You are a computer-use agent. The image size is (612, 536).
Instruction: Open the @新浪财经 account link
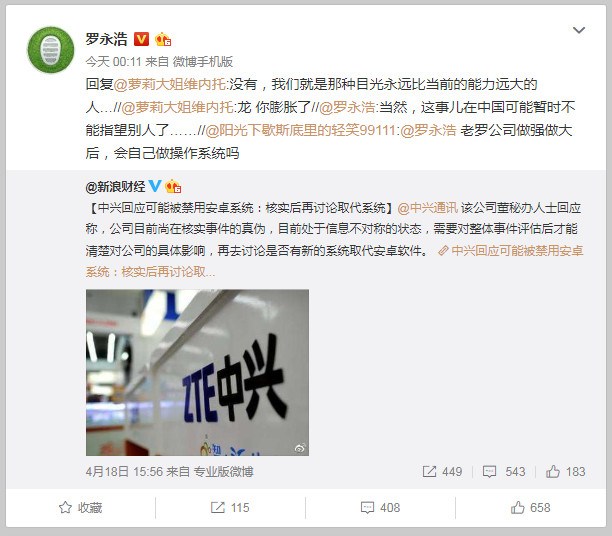click(x=116, y=187)
